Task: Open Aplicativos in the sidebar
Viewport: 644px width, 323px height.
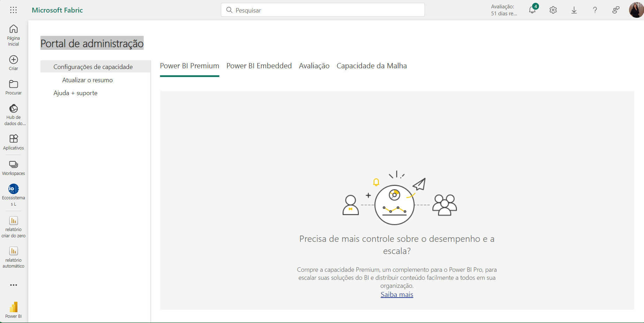Action: 14,142
